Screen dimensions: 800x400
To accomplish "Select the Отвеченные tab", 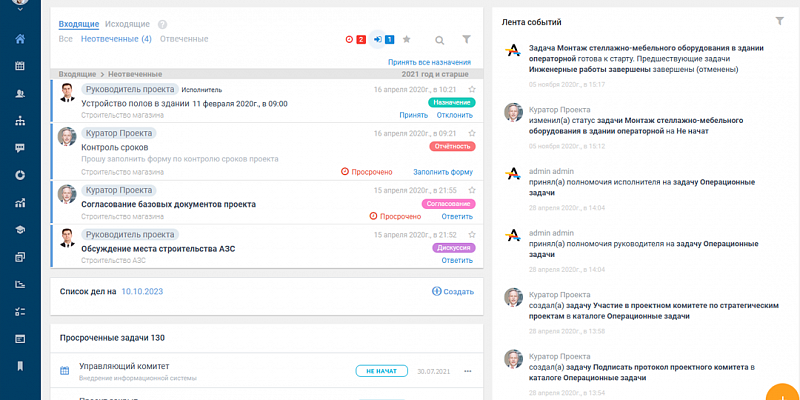I will click(x=184, y=39).
